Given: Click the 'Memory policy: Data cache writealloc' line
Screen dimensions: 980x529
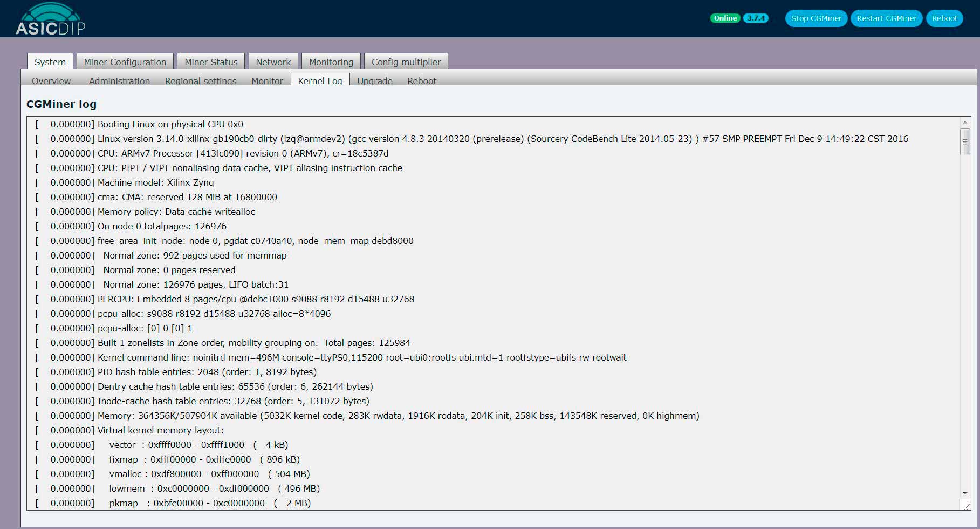Looking at the screenshot, I should (x=145, y=212).
